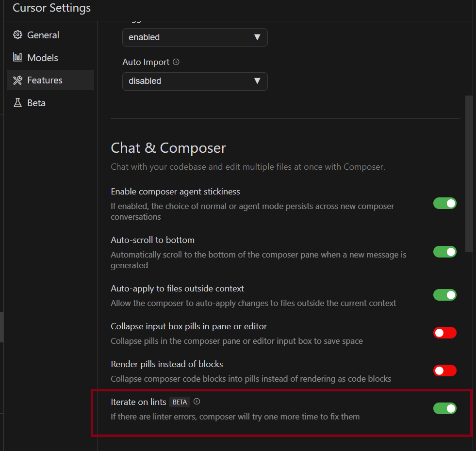Click the settings panel vertical scrollbar
This screenshot has width=476, height=451.
pyautogui.click(x=469, y=173)
